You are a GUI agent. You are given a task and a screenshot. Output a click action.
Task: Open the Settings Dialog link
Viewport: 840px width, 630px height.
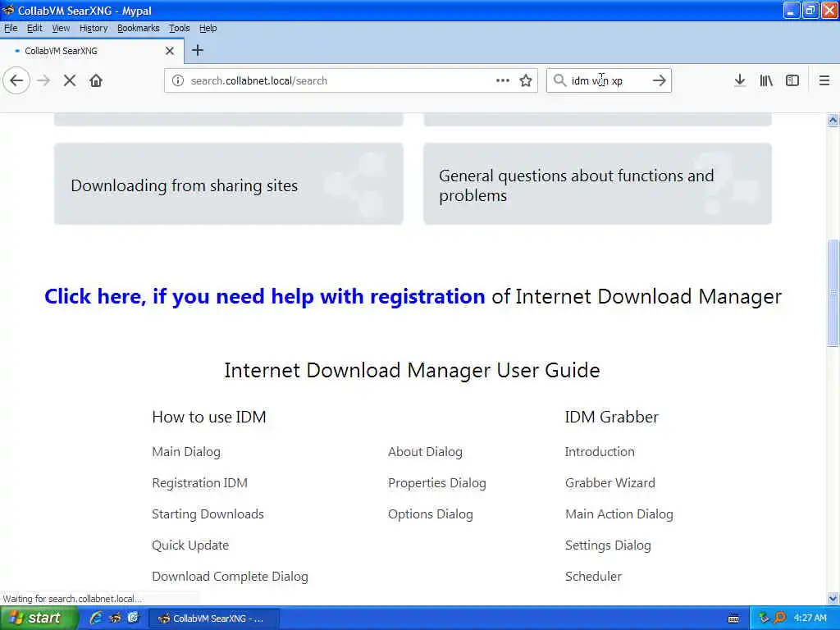point(608,546)
